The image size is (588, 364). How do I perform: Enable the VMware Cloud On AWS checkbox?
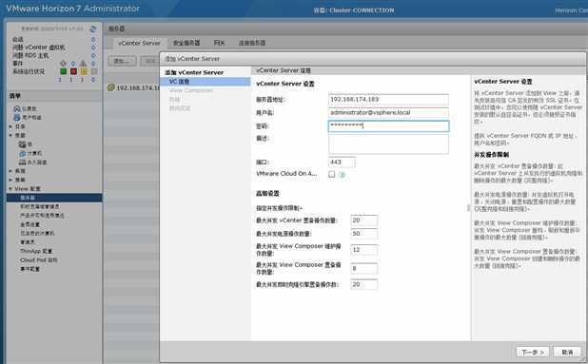coord(331,174)
